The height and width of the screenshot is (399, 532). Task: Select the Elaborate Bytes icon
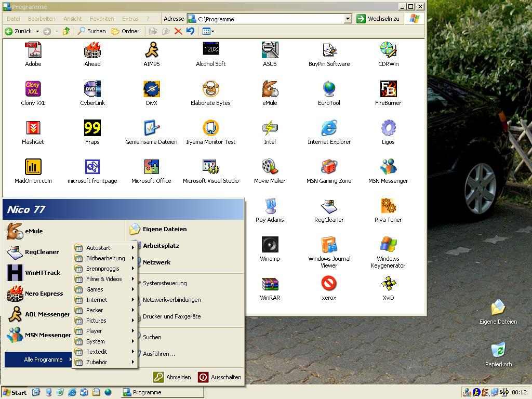(x=211, y=89)
